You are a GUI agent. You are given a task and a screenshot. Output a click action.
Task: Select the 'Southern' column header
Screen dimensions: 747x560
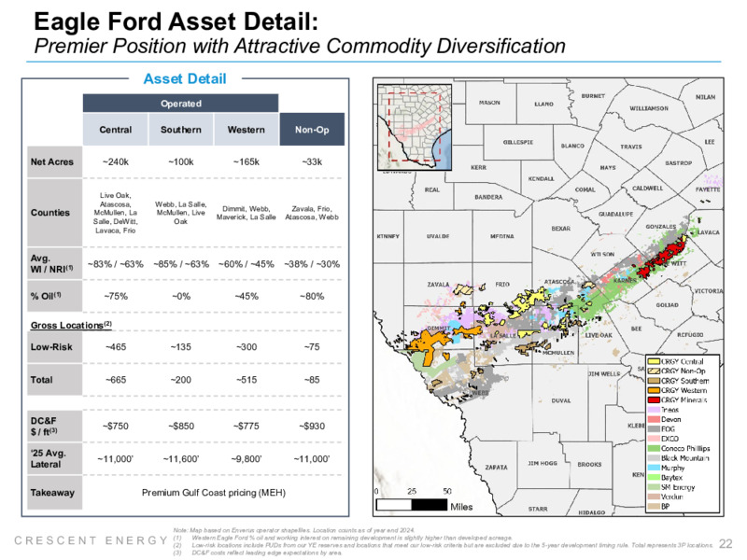[180, 130]
